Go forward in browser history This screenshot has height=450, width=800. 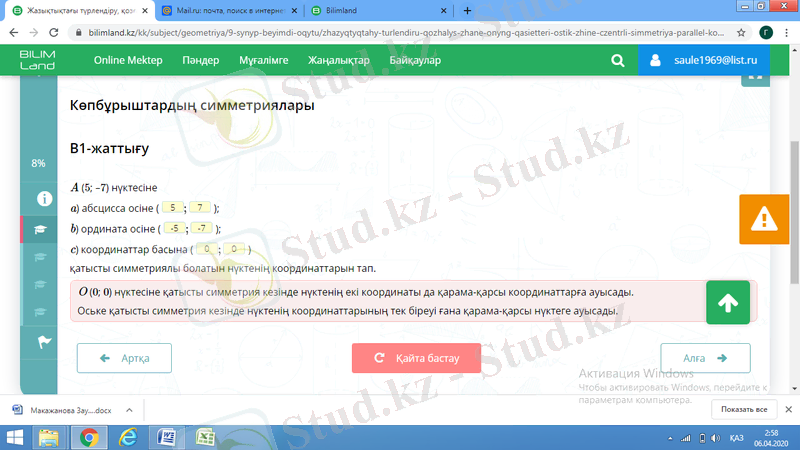(34, 33)
